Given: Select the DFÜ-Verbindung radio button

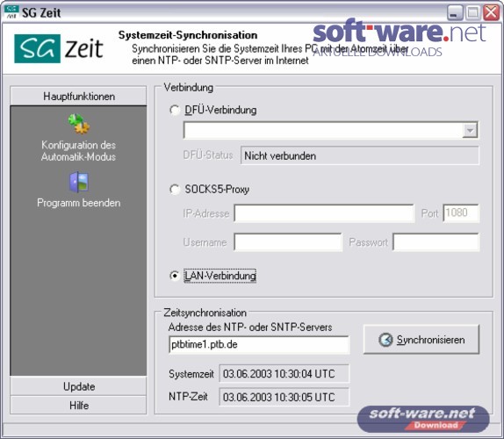Looking at the screenshot, I should pyautogui.click(x=175, y=111).
